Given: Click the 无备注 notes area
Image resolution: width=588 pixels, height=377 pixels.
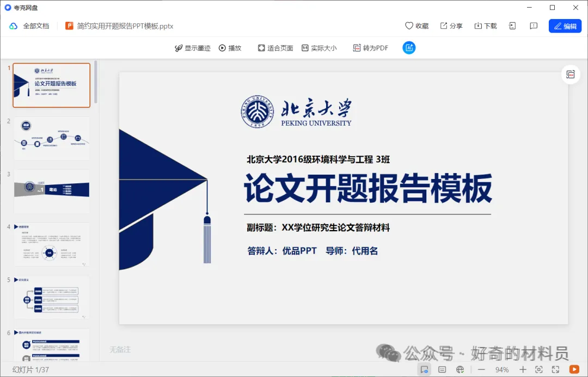Looking at the screenshot, I should point(120,350).
